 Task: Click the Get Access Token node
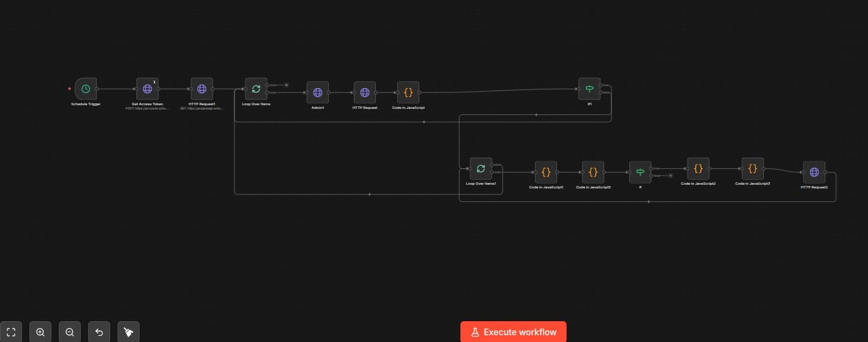(x=147, y=89)
